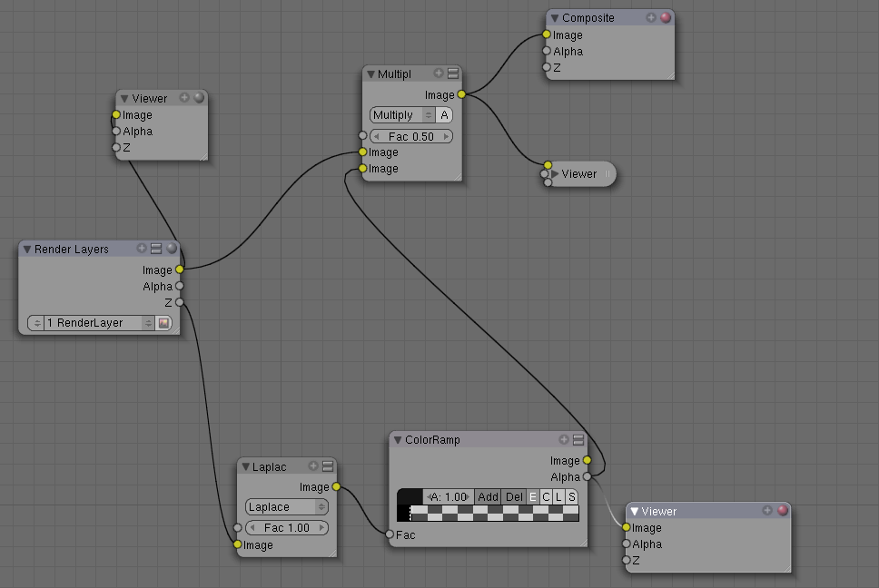Collapse the ColorRamp node with its triangle
The height and width of the screenshot is (588, 879).
398,440
